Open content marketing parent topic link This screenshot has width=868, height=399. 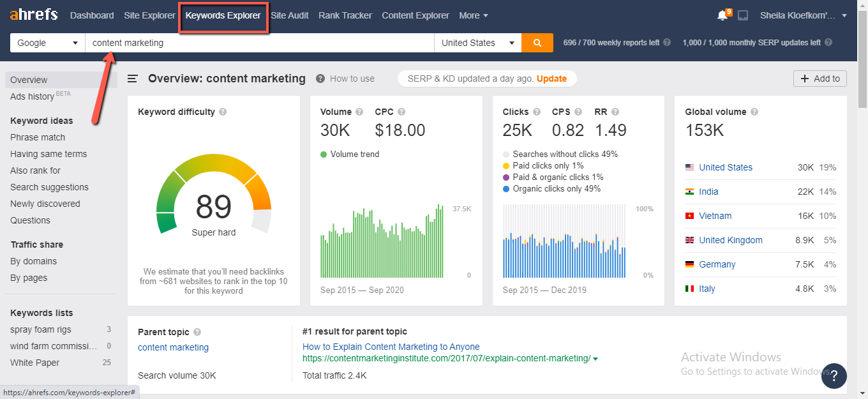173,347
